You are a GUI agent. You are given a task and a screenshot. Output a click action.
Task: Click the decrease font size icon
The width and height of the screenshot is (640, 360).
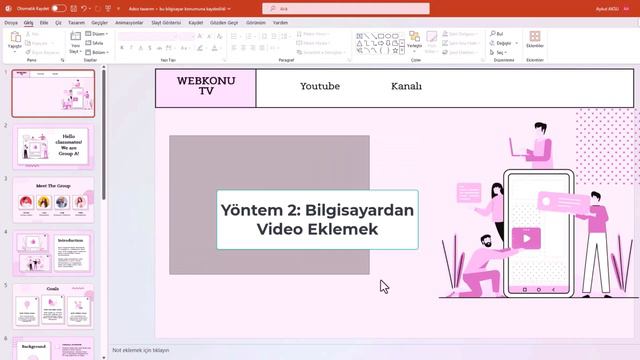coord(209,36)
